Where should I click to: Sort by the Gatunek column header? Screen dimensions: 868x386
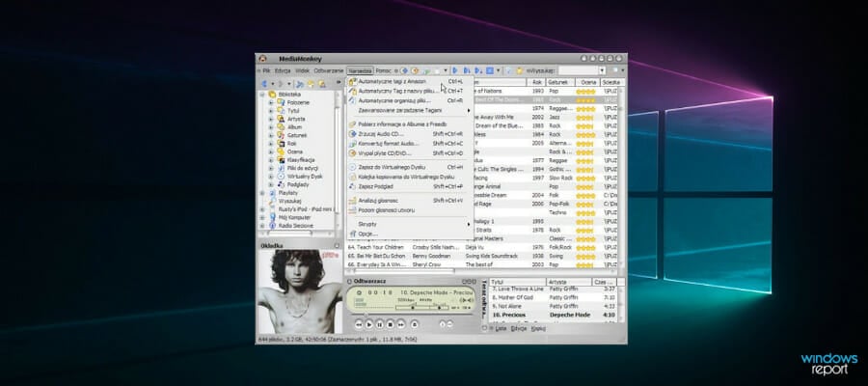click(560, 82)
